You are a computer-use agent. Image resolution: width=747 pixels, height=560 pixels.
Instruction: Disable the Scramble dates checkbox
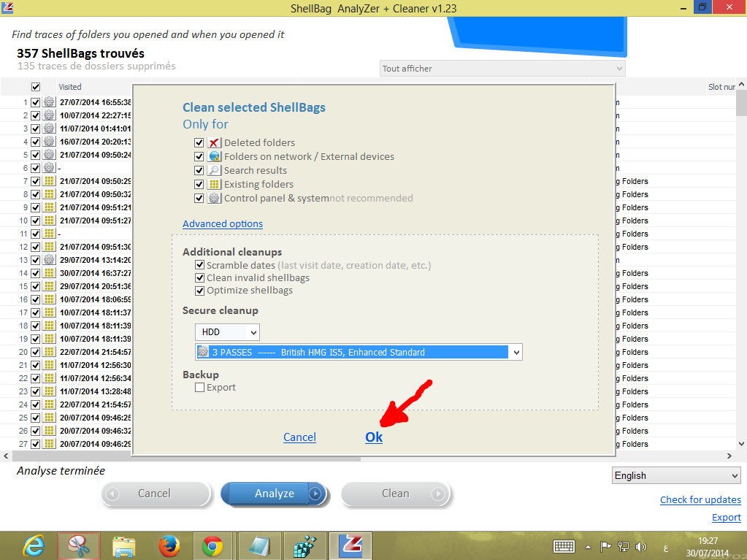tap(199, 266)
